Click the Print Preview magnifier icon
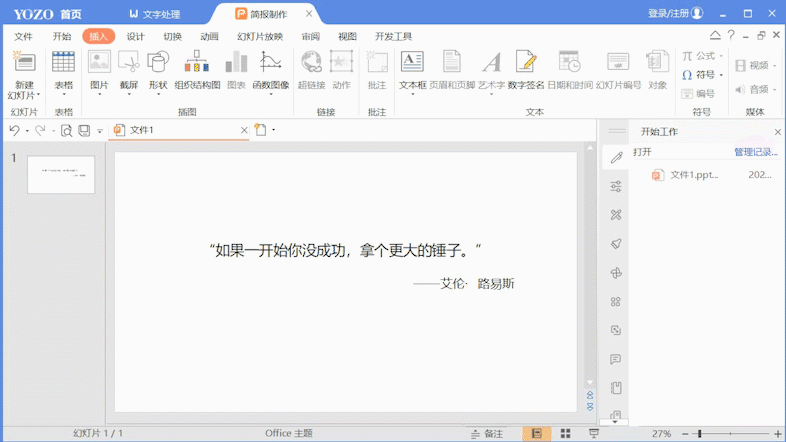Image resolution: width=786 pixels, height=442 pixels. coord(66,130)
